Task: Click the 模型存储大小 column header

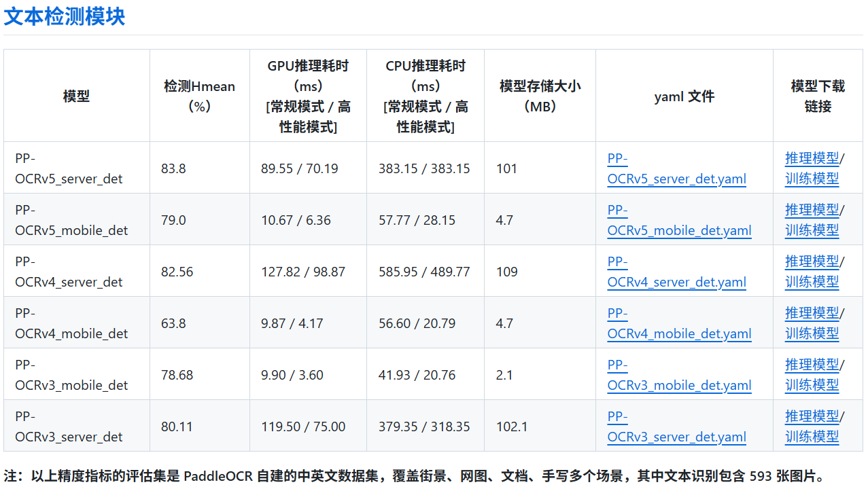Action: pos(540,96)
